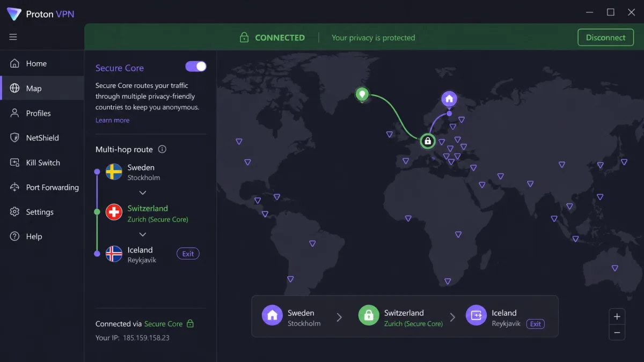This screenshot has height=362, width=644.
Task: Click the Sweden flag icon
Action: coord(114,172)
